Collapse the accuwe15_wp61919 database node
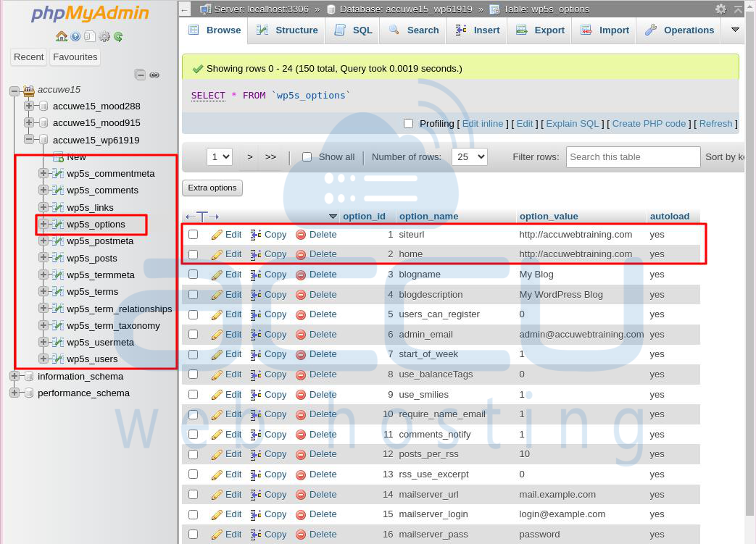Viewport: 756px width, 544px height. point(29,140)
